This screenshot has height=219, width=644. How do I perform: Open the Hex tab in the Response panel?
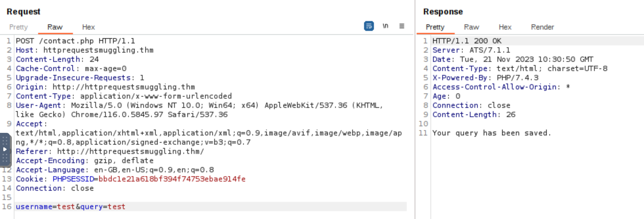[x=505, y=27]
